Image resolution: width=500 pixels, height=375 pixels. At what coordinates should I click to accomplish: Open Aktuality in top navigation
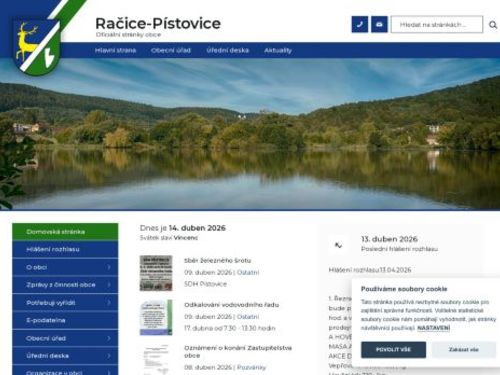278,50
